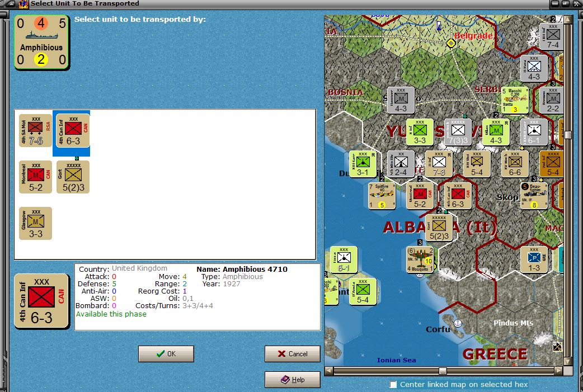Choose the Gort 5(2)3 unit in list
The width and height of the screenshot is (583, 392).
coord(73,177)
